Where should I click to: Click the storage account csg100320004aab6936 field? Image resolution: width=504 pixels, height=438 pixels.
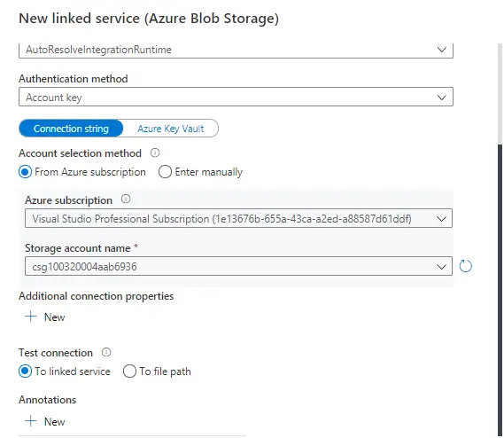point(238,266)
